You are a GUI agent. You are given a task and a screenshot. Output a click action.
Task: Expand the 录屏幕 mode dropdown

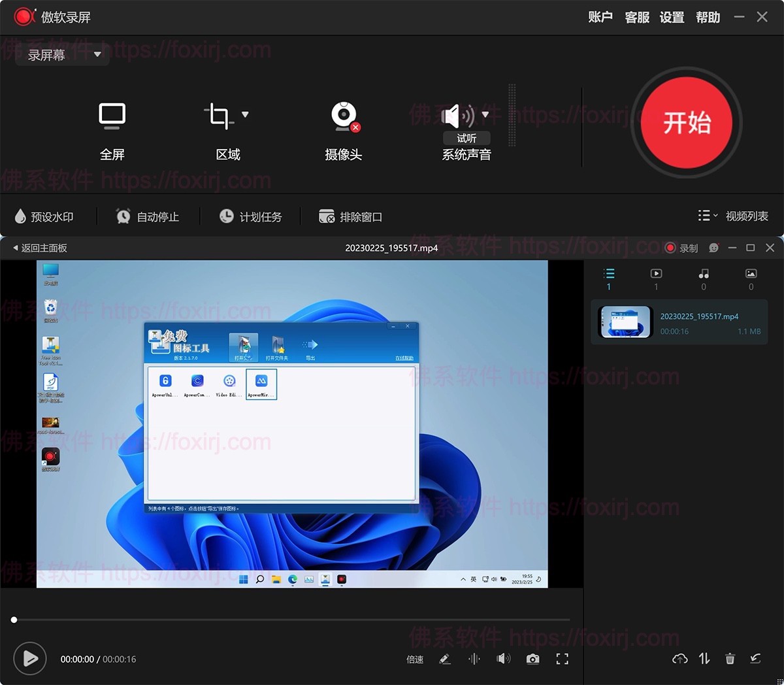tap(98, 55)
